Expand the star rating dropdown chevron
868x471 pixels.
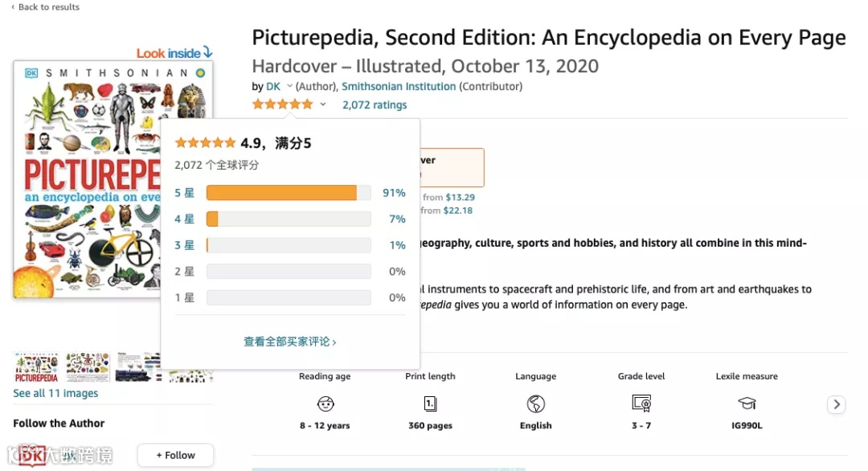tap(323, 104)
